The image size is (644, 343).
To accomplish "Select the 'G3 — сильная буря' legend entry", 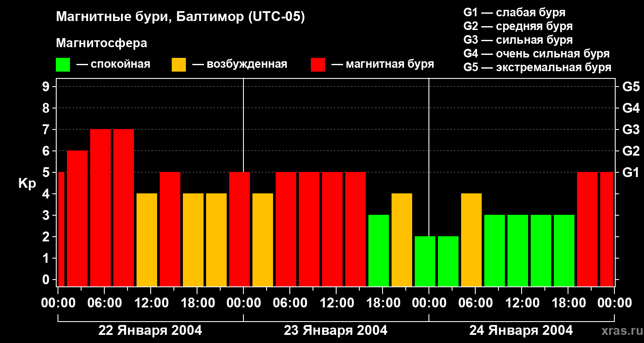I will click(518, 40).
